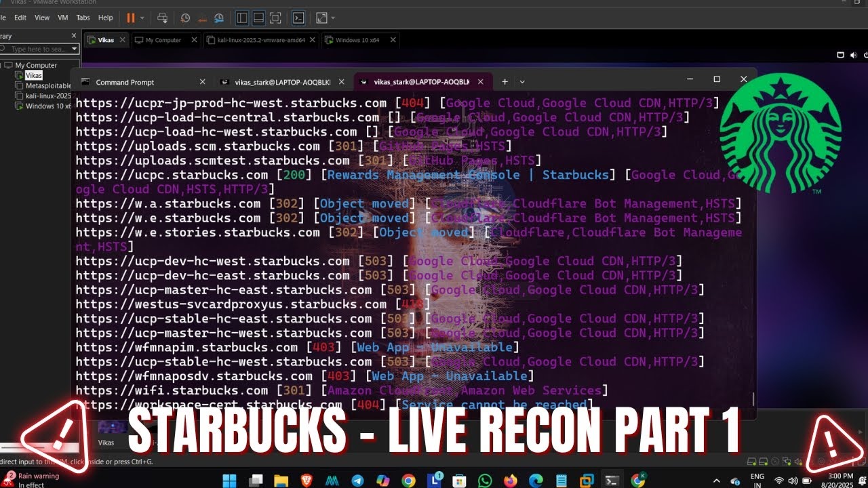The width and height of the screenshot is (868, 488).
Task: Open the power options dropdown beside pause
Action: [x=141, y=18]
